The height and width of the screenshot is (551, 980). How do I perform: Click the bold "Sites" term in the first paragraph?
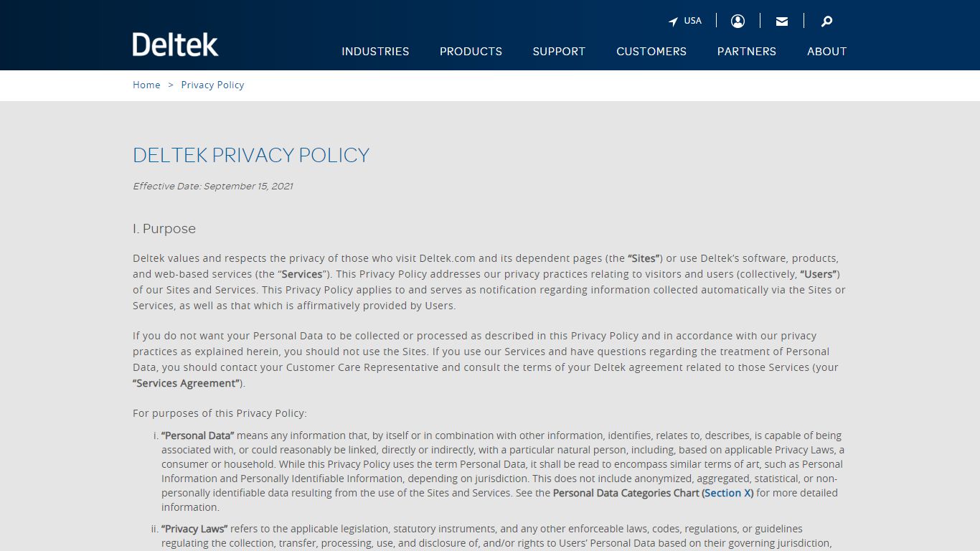pos(644,258)
